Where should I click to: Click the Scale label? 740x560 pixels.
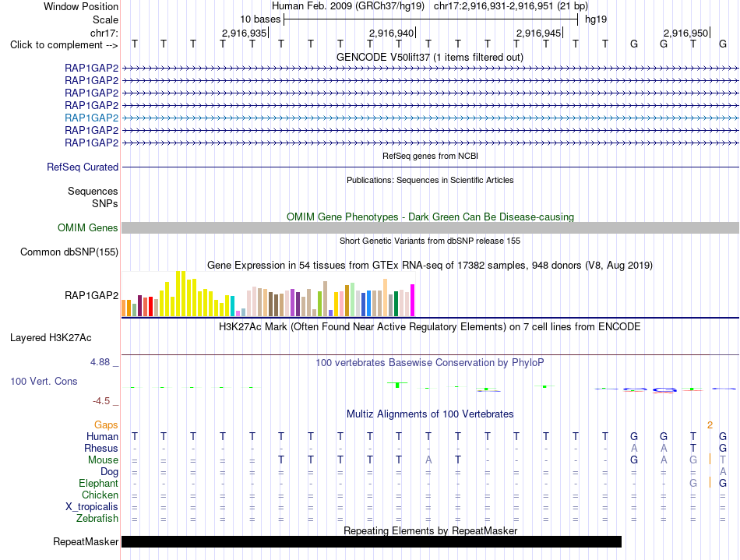pos(106,19)
